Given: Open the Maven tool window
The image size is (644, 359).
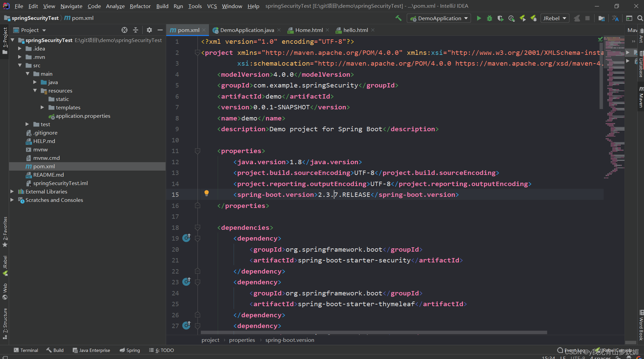Looking at the screenshot, I should (641, 98).
